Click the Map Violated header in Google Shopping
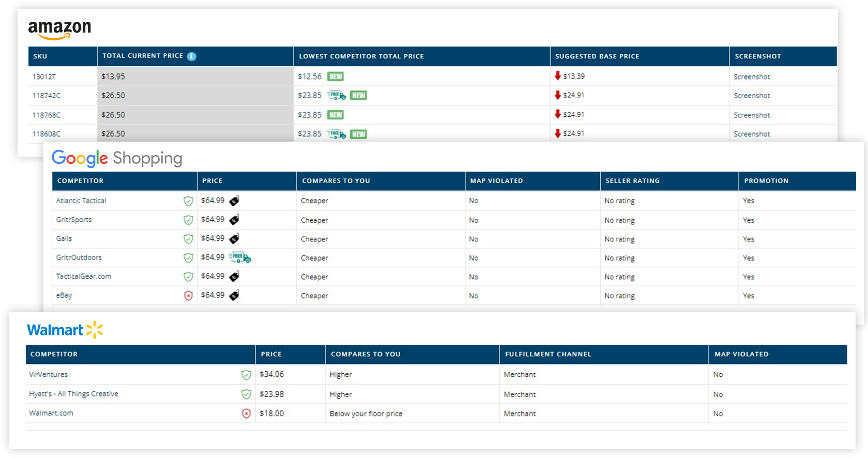 (496, 181)
